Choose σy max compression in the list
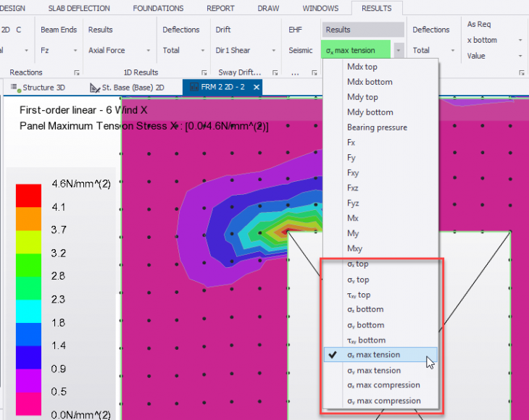529x420 pixels. click(383, 400)
